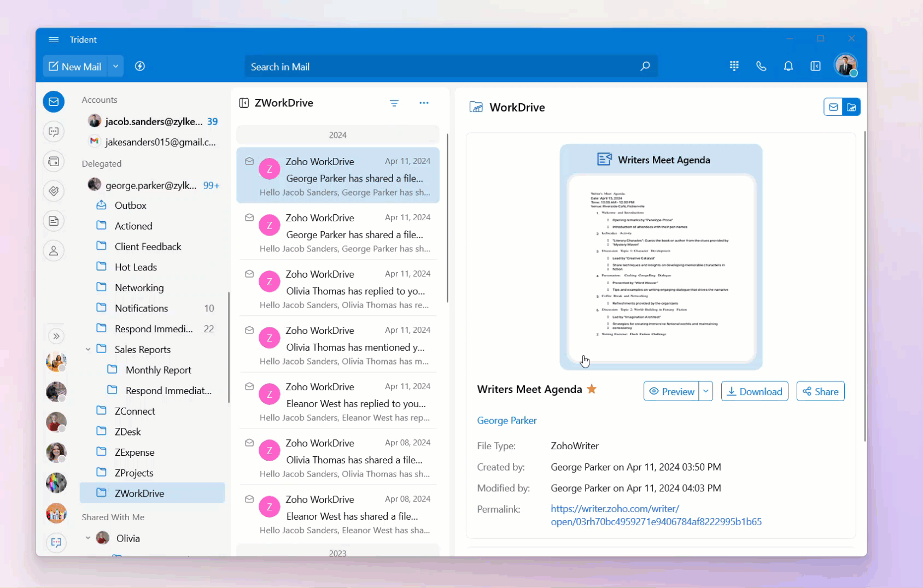
Task: Collapse folder pane icon beside ZWorkDrive title
Action: [244, 103]
